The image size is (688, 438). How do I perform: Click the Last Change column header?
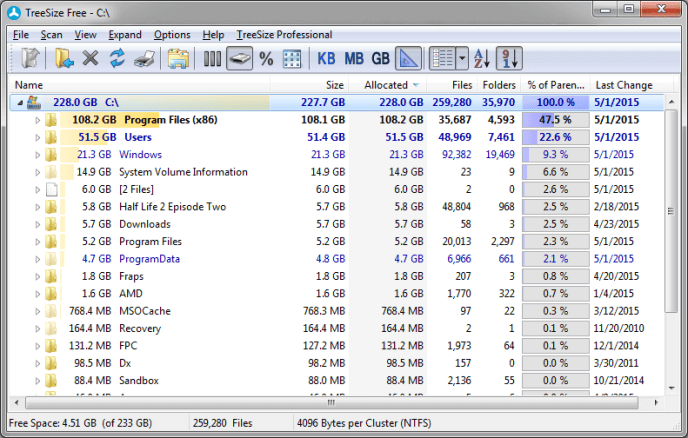point(631,85)
